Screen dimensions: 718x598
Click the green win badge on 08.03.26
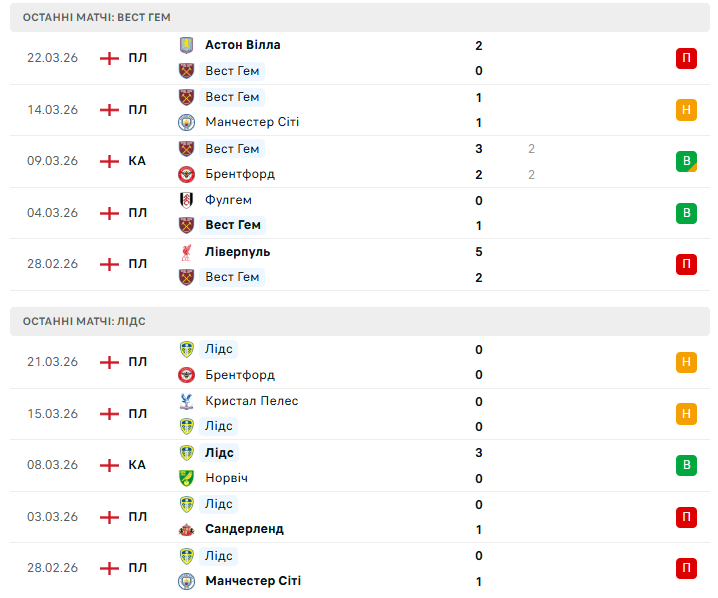tap(686, 465)
